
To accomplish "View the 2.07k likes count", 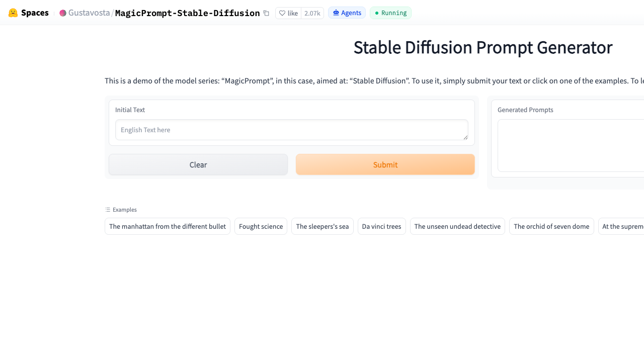I will pos(312,13).
